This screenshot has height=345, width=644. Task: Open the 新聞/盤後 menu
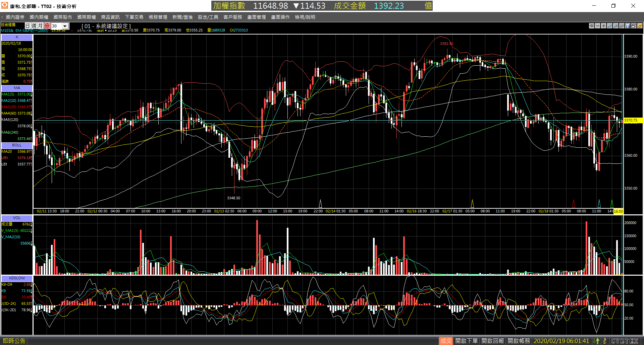(x=182, y=17)
